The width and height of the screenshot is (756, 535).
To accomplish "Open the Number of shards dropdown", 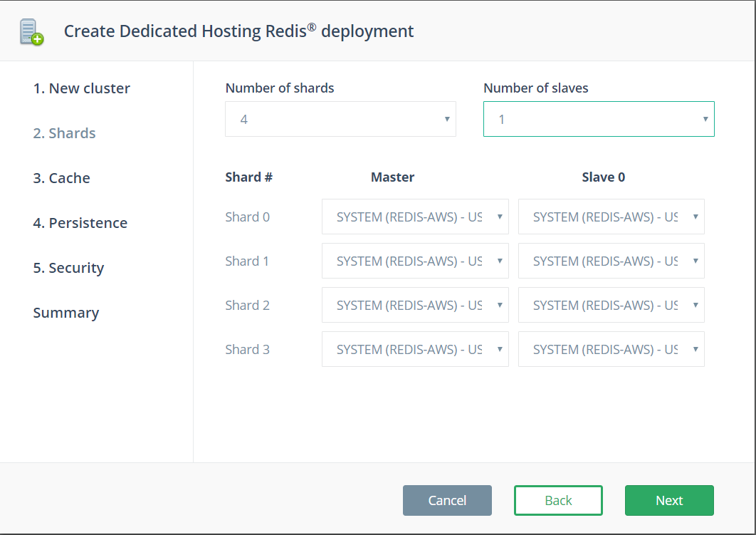I will coord(340,119).
